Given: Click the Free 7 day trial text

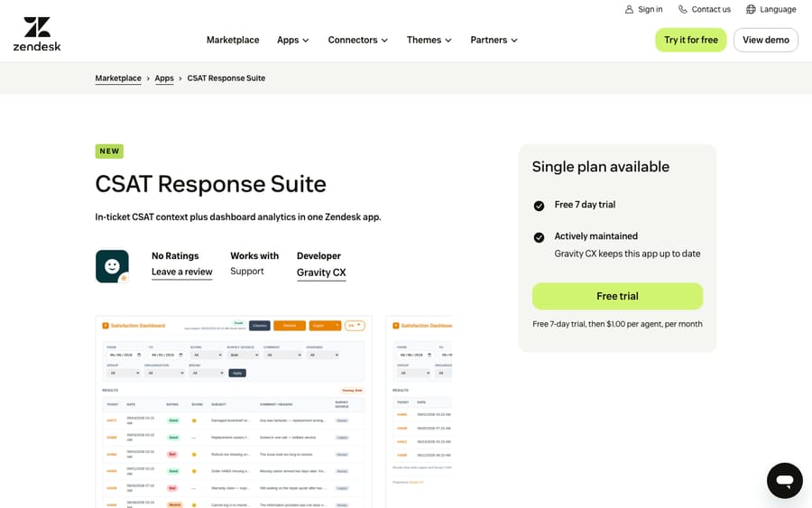Looking at the screenshot, I should [x=585, y=205].
